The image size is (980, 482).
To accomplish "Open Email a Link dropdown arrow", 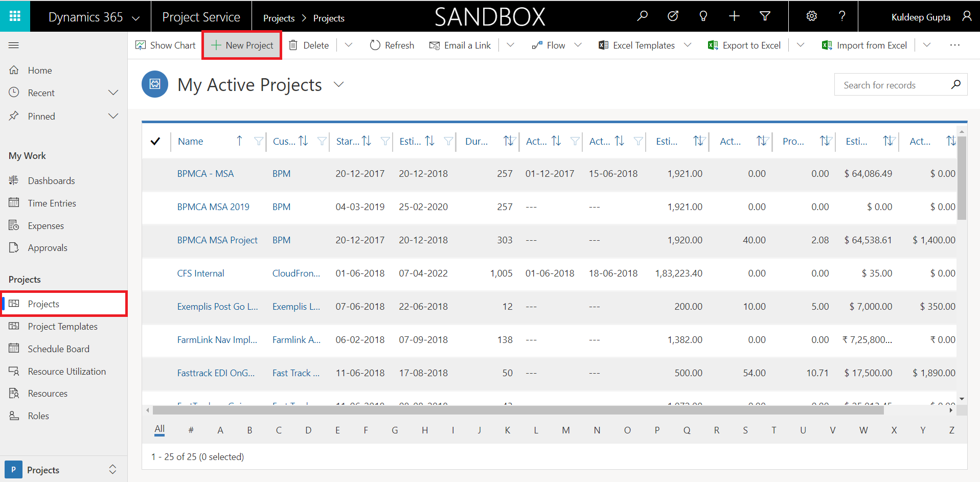I will [x=510, y=45].
